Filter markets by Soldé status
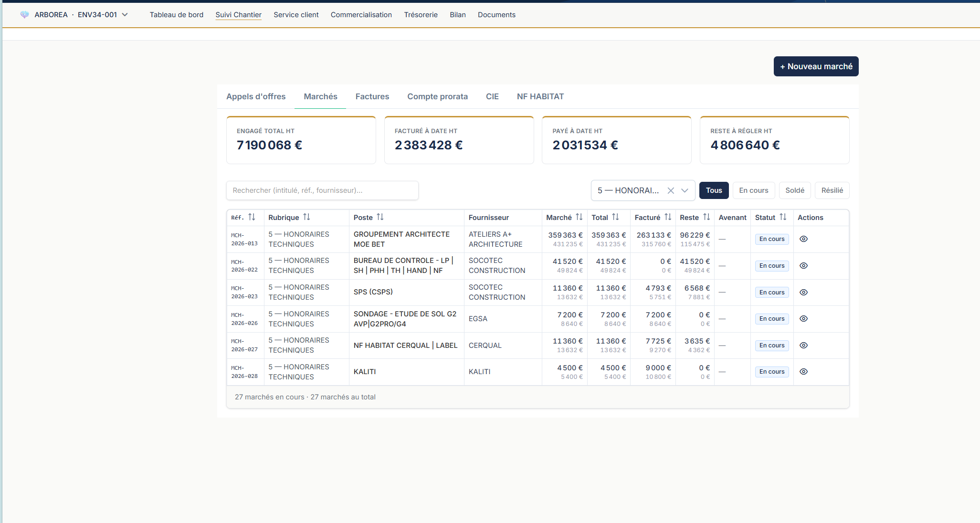 tap(795, 190)
